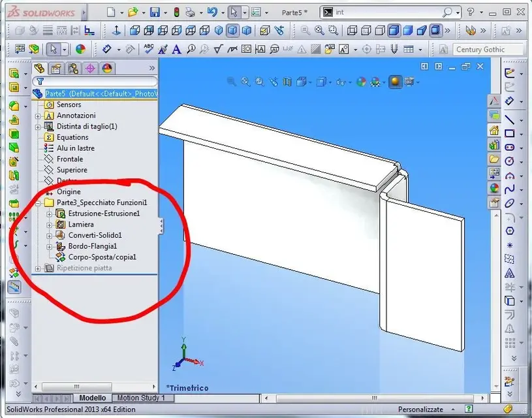532x418 pixels.
Task: Switch to the Motion Study 1 tab
Action: point(141,398)
